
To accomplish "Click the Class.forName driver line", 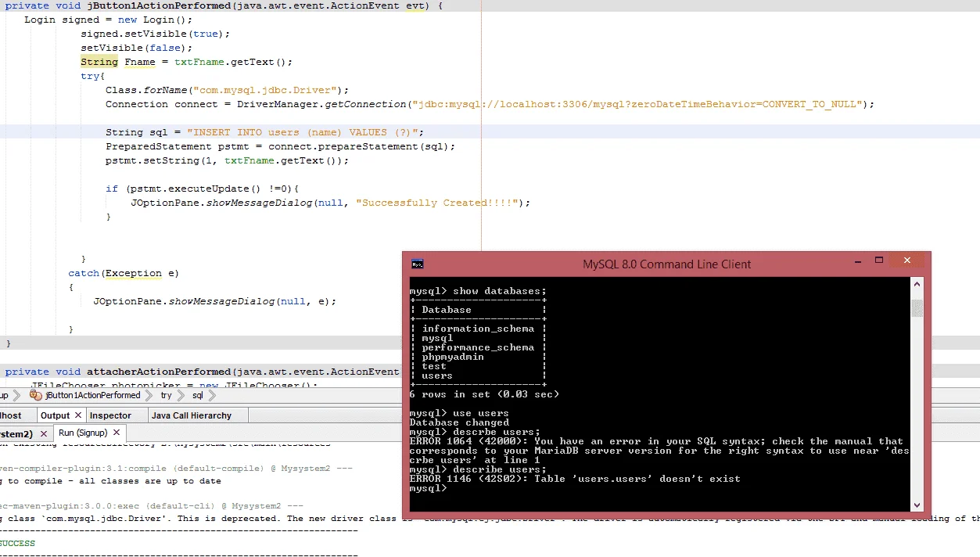I will [227, 90].
